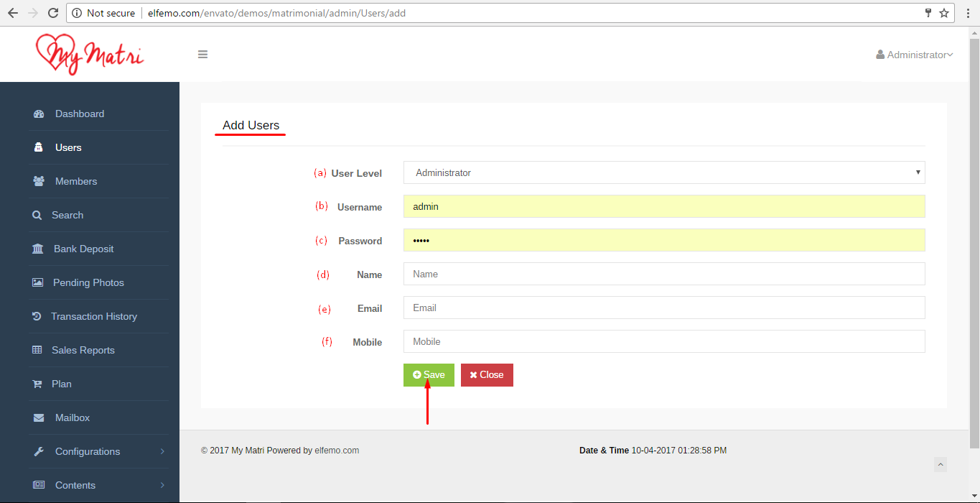Open Bank Deposit menu item
Image resolution: width=980 pixels, height=503 pixels.
(84, 249)
